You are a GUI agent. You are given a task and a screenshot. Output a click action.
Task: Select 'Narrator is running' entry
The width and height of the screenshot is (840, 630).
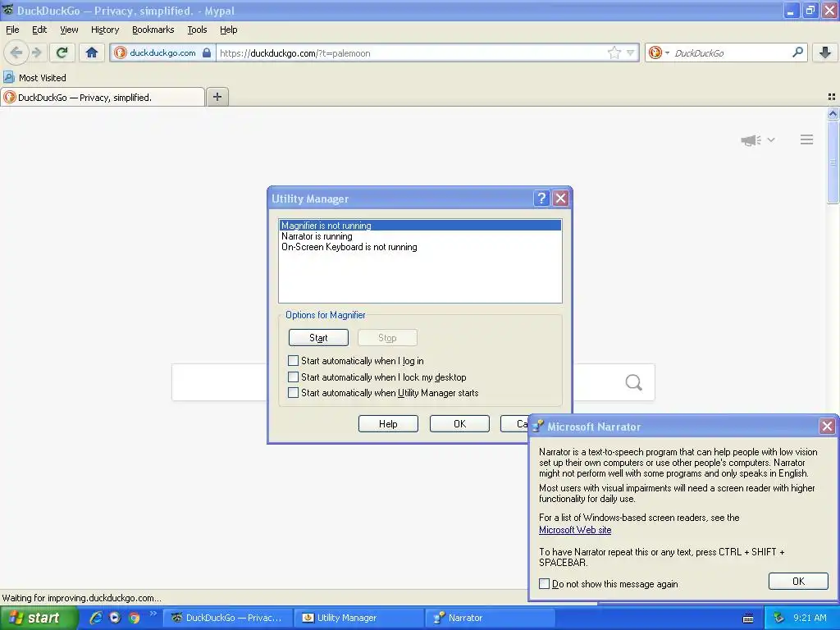click(x=420, y=236)
